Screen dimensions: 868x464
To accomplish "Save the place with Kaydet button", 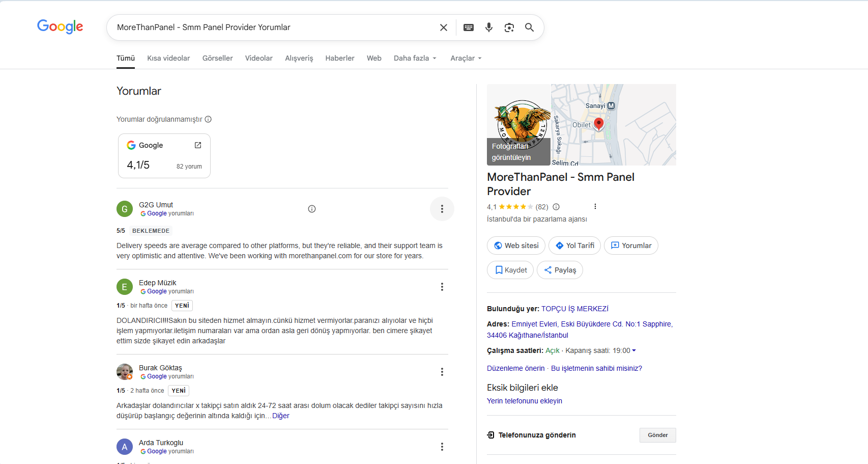I will pos(510,270).
